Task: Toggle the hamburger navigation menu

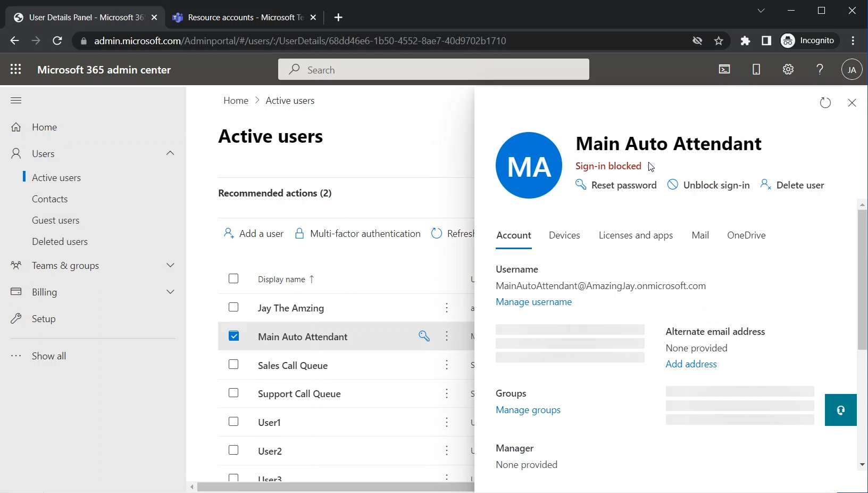Action: (16, 100)
